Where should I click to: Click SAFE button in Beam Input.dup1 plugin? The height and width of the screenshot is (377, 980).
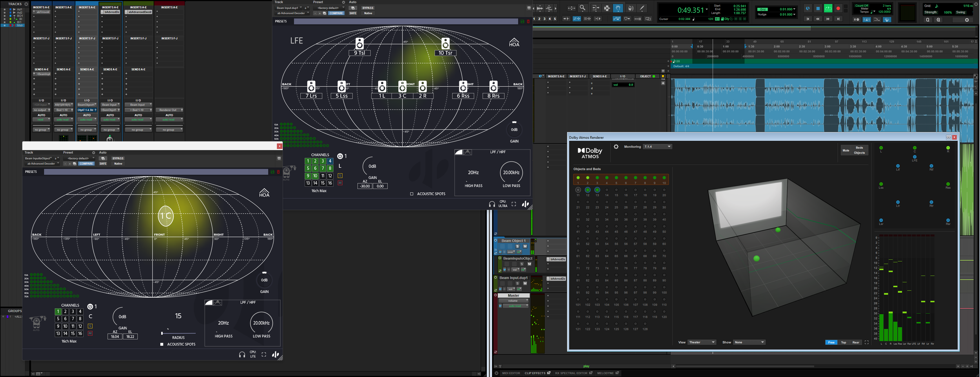tap(353, 13)
